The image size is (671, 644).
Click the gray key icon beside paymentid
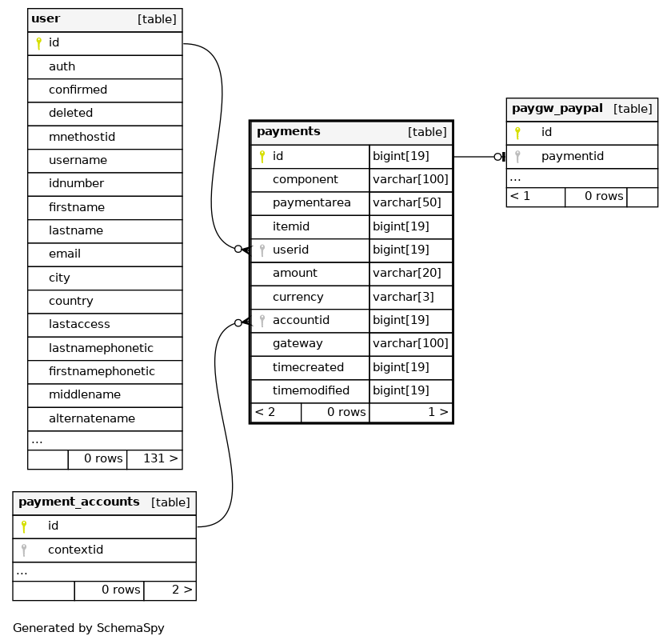[x=517, y=156]
